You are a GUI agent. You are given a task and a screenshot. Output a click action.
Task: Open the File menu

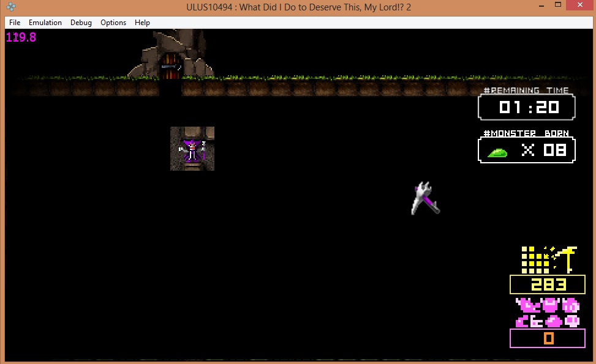pyautogui.click(x=15, y=23)
